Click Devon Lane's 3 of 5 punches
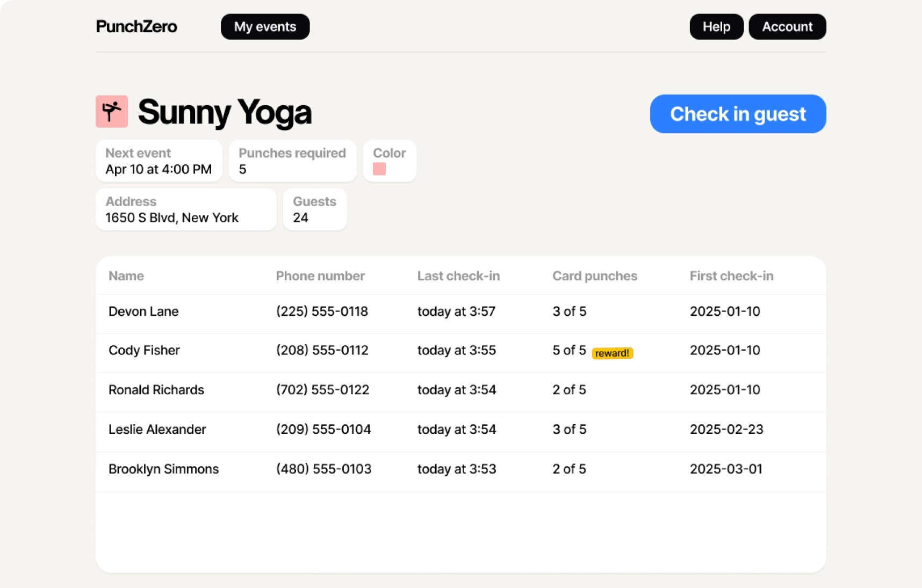This screenshot has height=588, width=922. [x=569, y=311]
